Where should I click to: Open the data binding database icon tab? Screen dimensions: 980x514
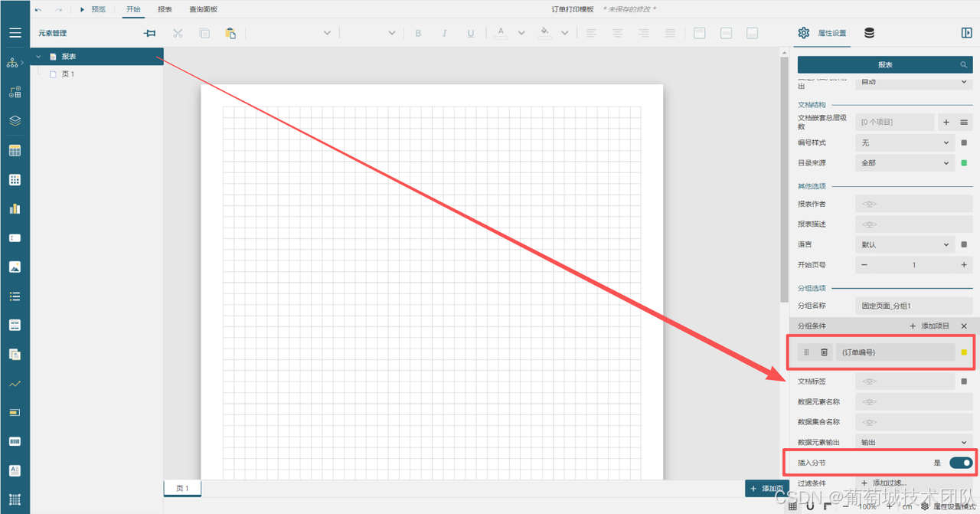coord(869,33)
